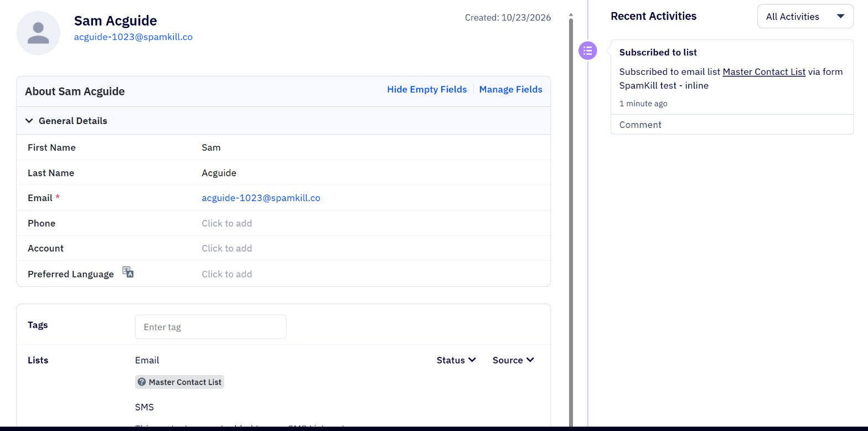Viewport: 868px width, 431px height.
Task: Click Hide Empty Fields link
Action: pos(427,89)
